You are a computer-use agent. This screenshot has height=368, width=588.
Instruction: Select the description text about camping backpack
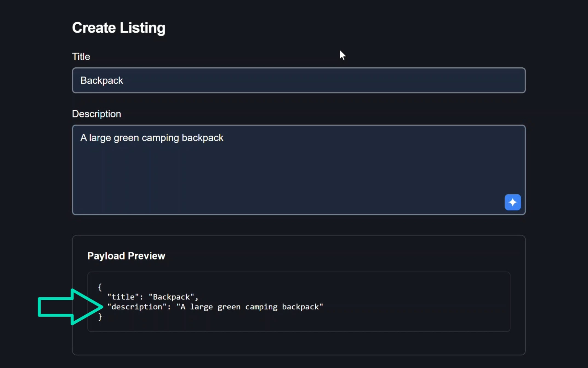(x=152, y=138)
